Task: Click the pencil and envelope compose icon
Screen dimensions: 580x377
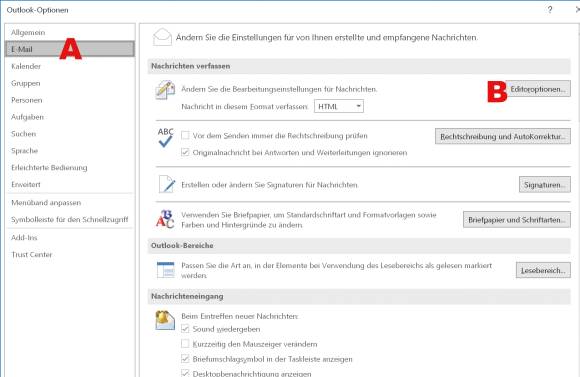Action: pos(165,90)
